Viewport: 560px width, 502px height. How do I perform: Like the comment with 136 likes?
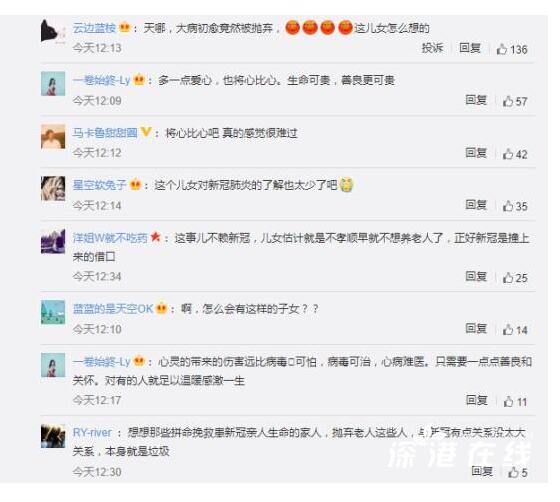coord(501,49)
